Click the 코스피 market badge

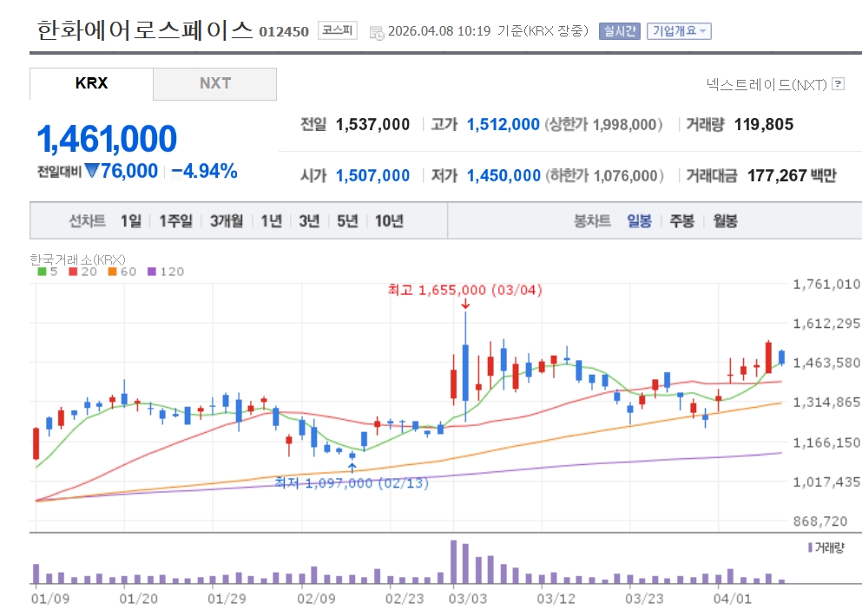tap(338, 29)
